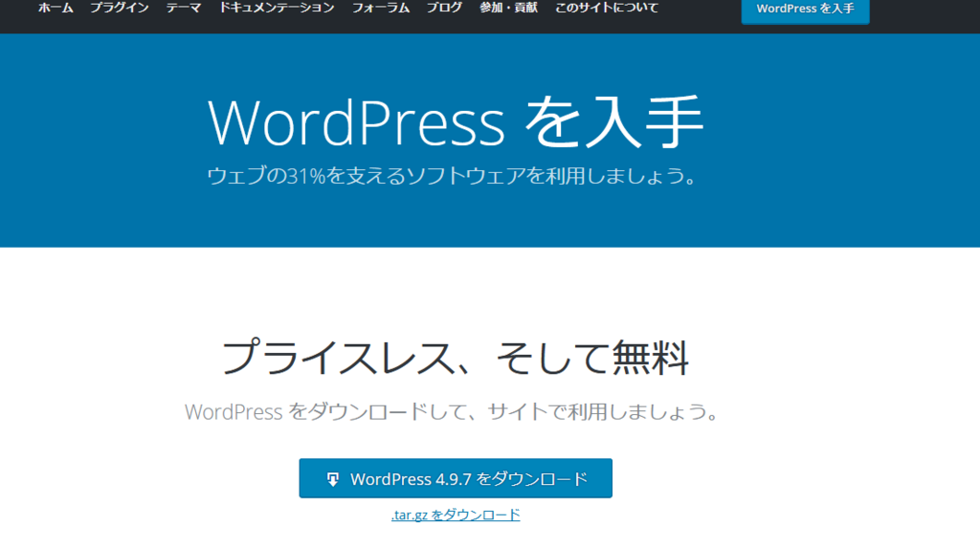This screenshot has height=548, width=980.
Task: Open the フォーラム nav link
Action: coord(381,8)
